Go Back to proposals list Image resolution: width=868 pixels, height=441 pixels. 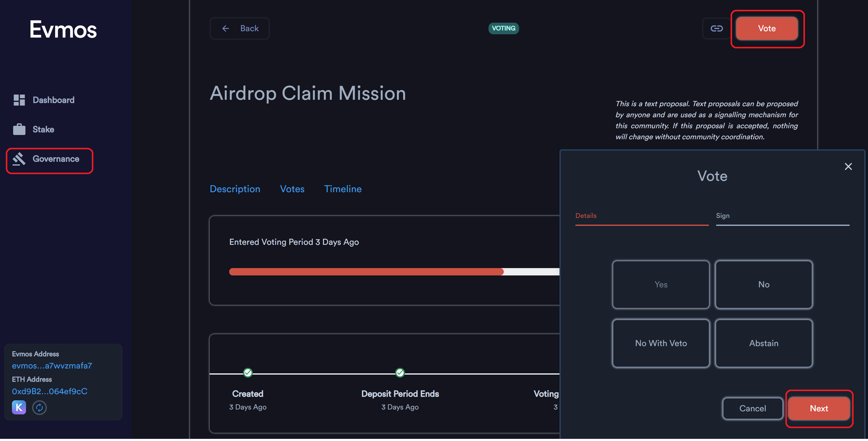click(x=240, y=29)
